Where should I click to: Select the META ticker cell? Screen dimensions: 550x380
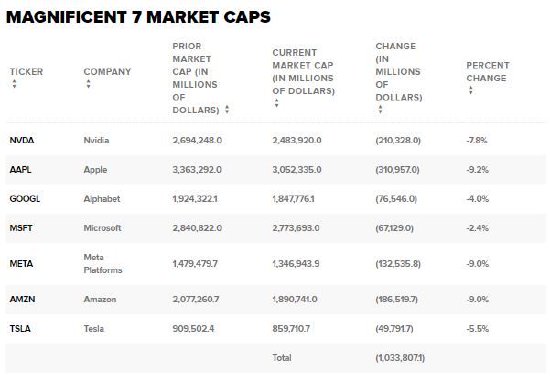pyautogui.click(x=21, y=264)
